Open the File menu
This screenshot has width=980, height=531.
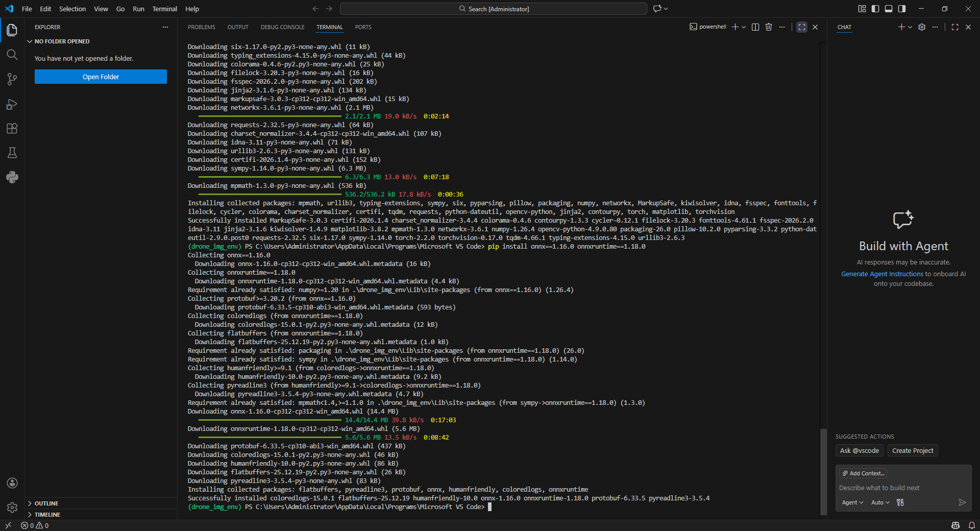tap(27, 9)
